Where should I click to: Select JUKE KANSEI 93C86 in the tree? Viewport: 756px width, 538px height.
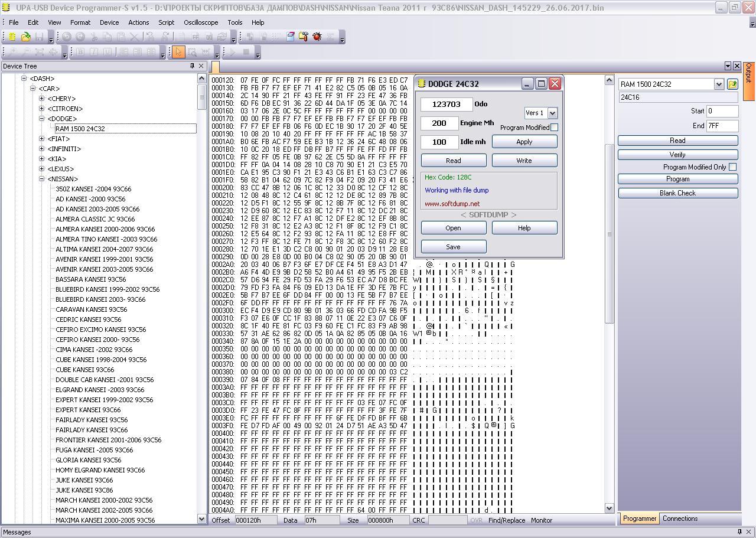click(84, 490)
